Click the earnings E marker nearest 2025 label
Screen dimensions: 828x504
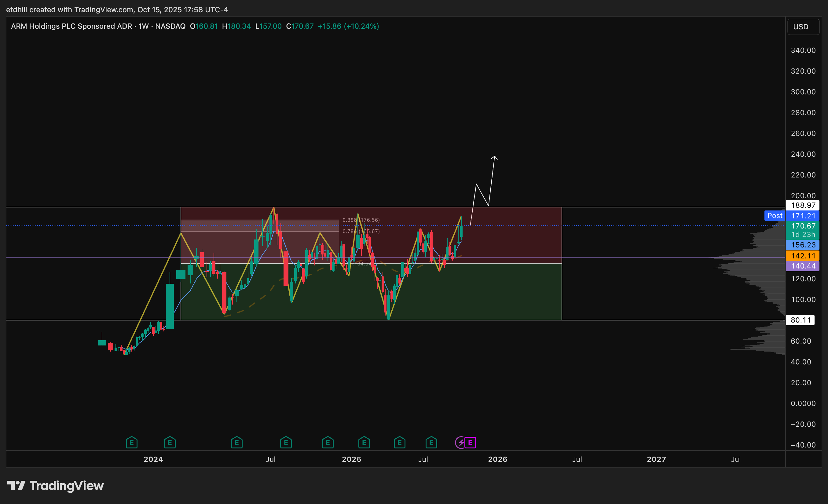tap(364, 443)
